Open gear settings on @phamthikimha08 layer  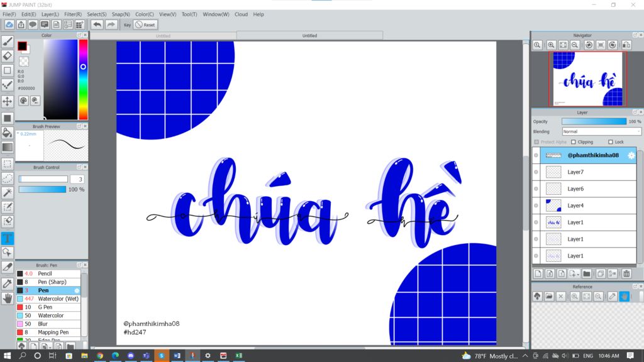[631, 156]
